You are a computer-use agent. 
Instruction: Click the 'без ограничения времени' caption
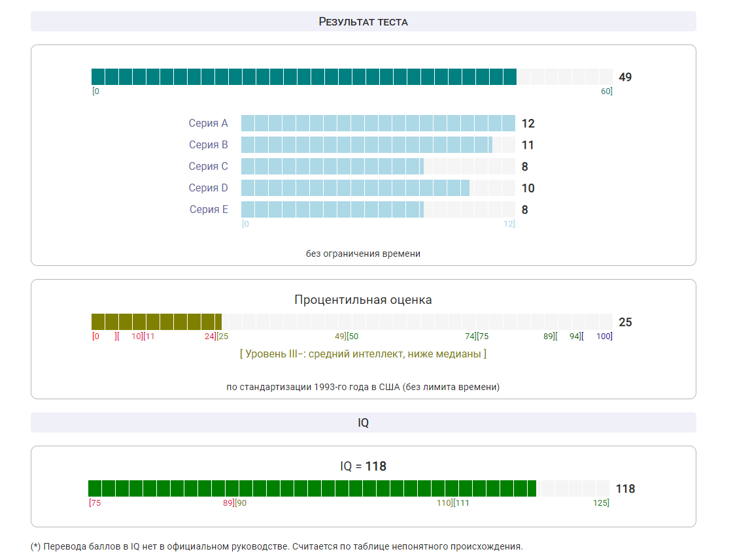point(363,254)
